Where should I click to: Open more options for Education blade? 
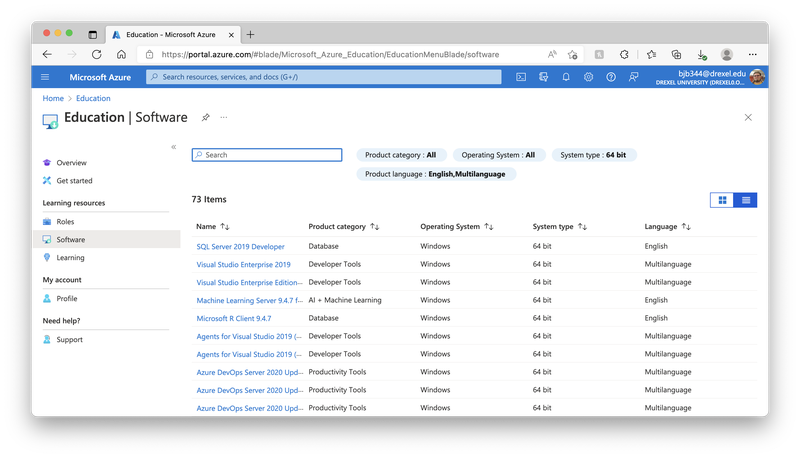pos(223,117)
